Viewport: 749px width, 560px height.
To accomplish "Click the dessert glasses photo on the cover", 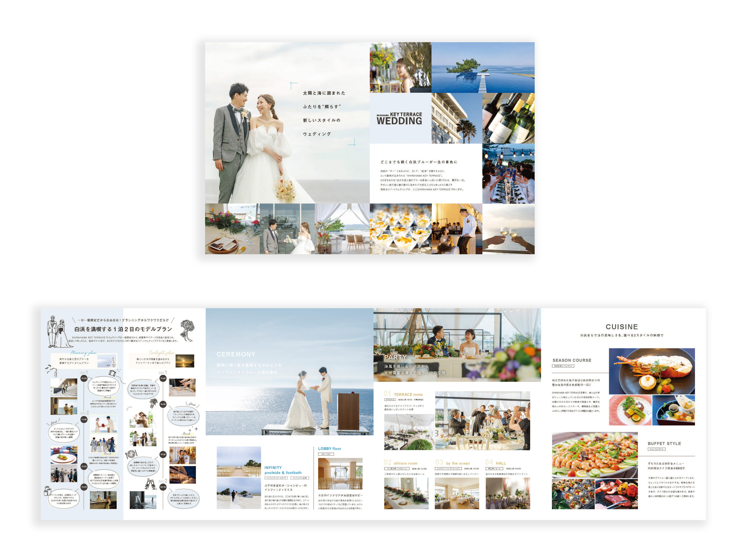I will (401, 229).
